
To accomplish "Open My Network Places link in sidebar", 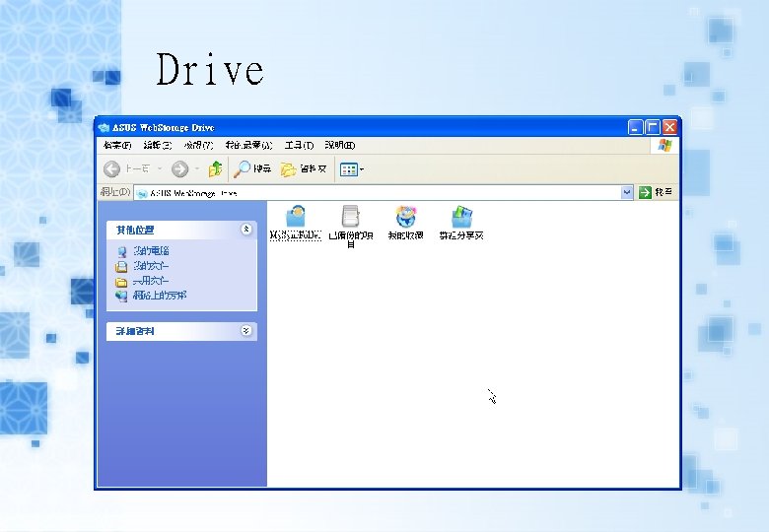I will [x=151, y=296].
